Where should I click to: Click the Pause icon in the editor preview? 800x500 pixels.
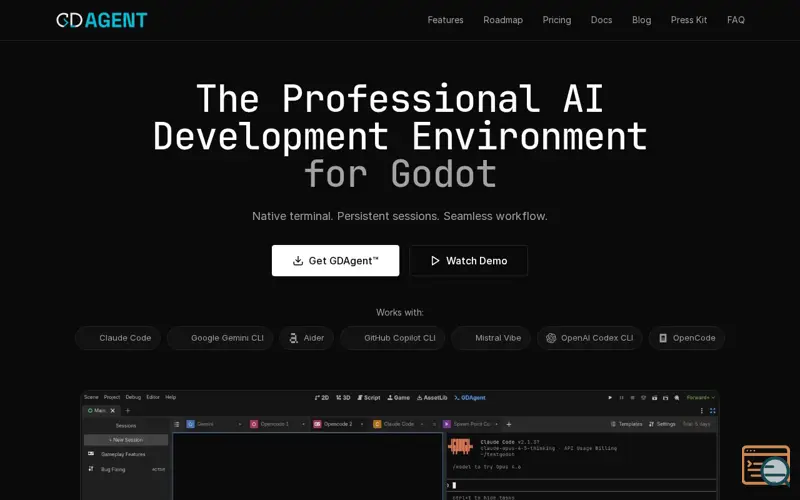coord(621,397)
